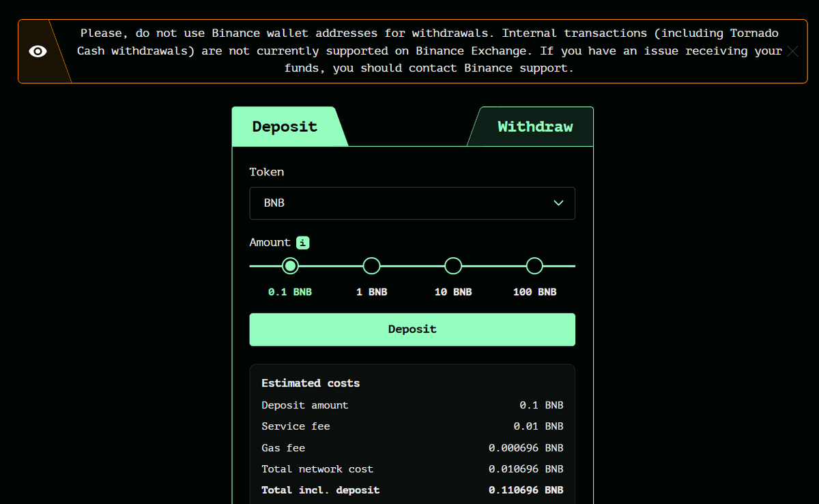Click the Amount field label

pyautogui.click(x=270, y=243)
